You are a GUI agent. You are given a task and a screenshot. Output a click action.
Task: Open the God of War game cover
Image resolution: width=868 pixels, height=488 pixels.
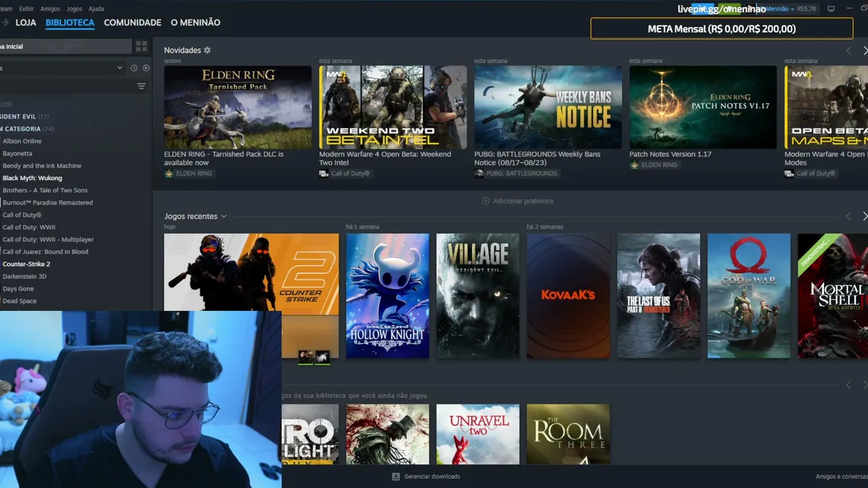click(x=749, y=296)
